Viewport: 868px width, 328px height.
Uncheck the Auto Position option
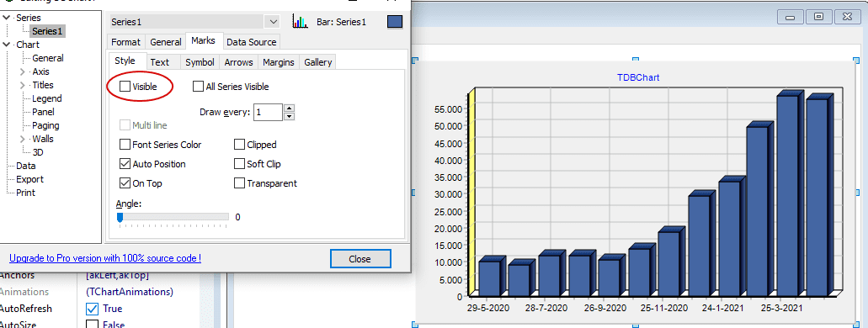point(125,164)
